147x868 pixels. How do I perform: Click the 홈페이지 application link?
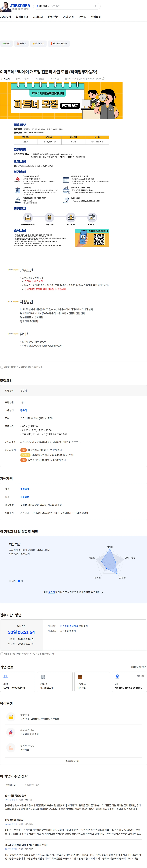83,626
